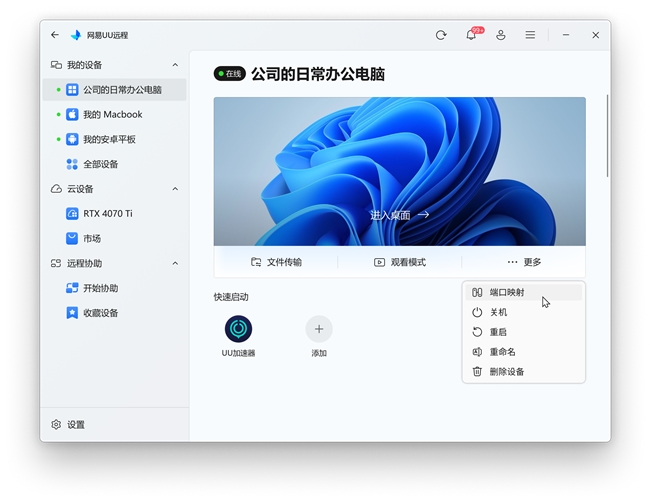
Task: Launch UU加速器 quick start icon
Action: coord(238,329)
